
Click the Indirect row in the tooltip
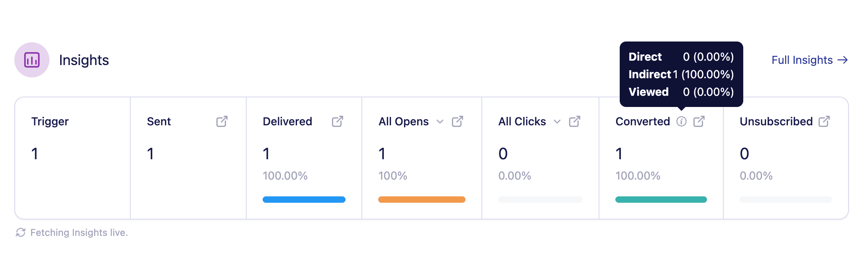pos(681,74)
